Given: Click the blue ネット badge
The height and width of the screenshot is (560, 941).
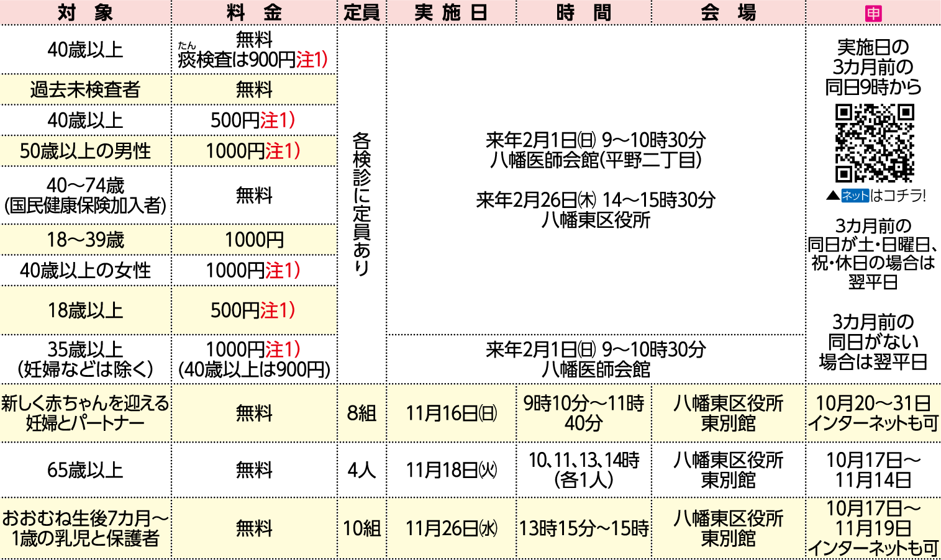Looking at the screenshot, I should [x=855, y=196].
